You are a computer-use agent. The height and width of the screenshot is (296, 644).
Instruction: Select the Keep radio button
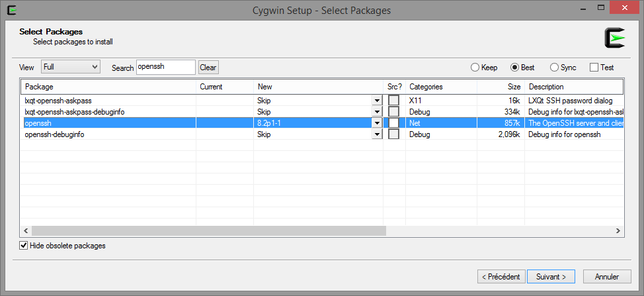(x=484, y=68)
